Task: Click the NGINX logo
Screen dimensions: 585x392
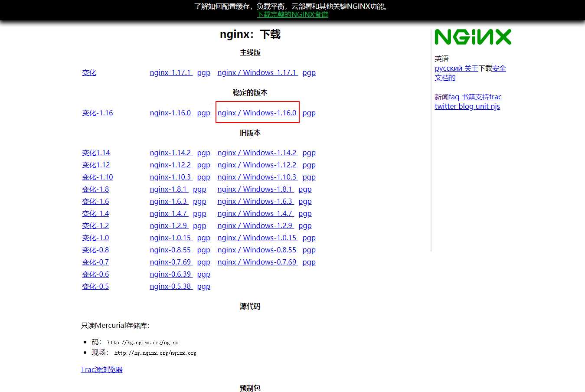Action: [473, 37]
